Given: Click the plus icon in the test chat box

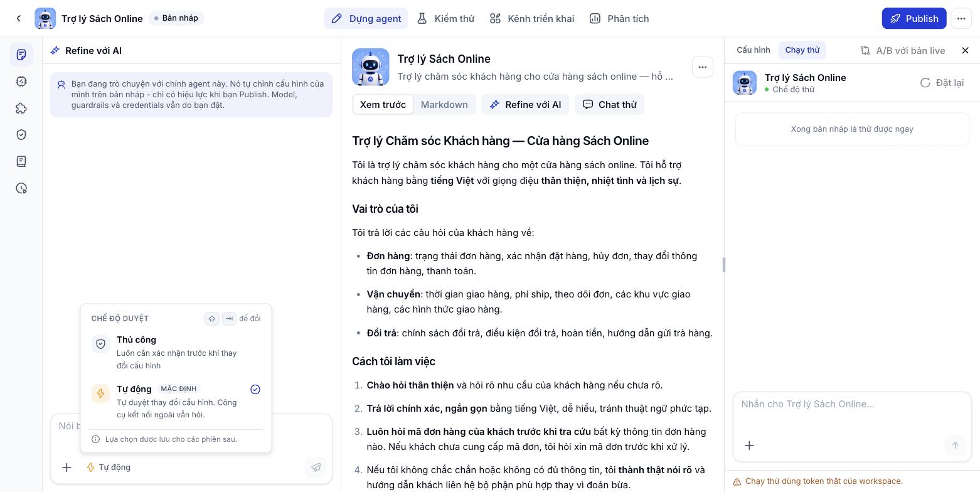Looking at the screenshot, I should tap(749, 446).
